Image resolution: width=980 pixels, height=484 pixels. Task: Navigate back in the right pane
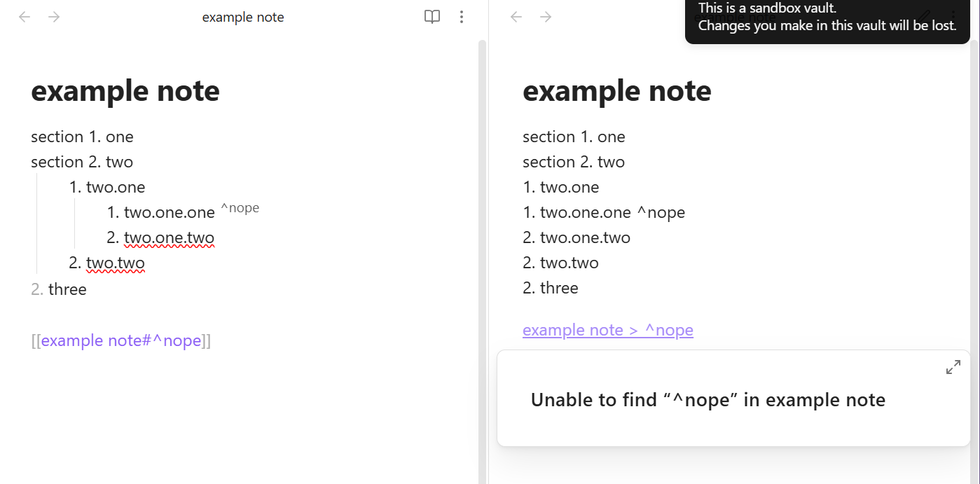tap(516, 17)
